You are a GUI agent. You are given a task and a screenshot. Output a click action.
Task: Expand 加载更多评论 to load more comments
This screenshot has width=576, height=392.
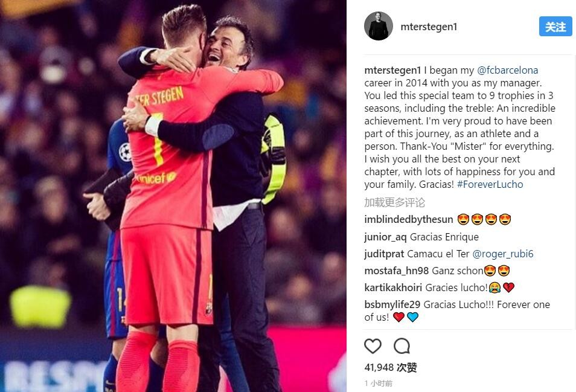394,202
